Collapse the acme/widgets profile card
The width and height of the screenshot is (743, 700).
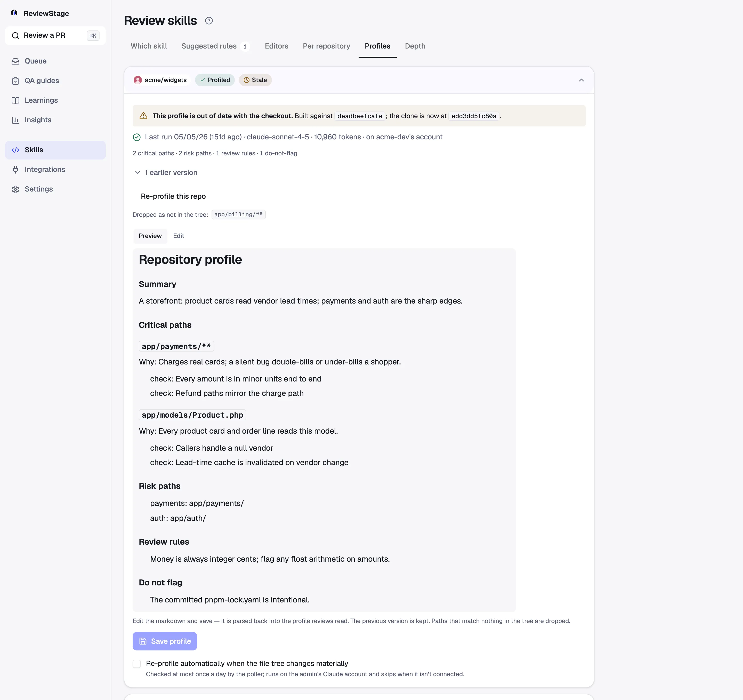(x=581, y=80)
